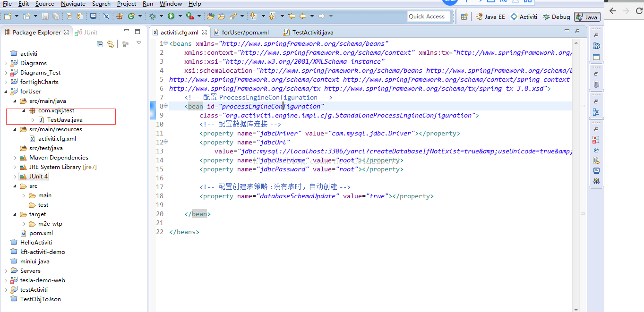The image size is (644, 312).
Task: Collapse the bean fold marker on line 8
Action: click(165, 106)
